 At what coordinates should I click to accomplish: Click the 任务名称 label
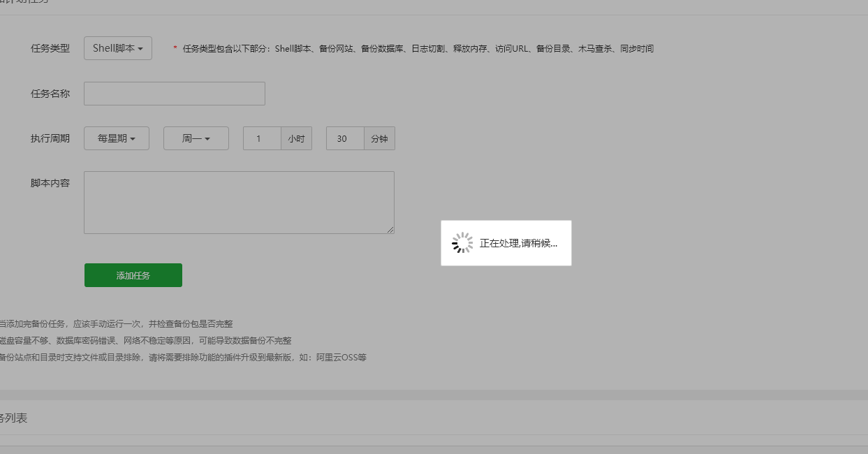tap(50, 94)
